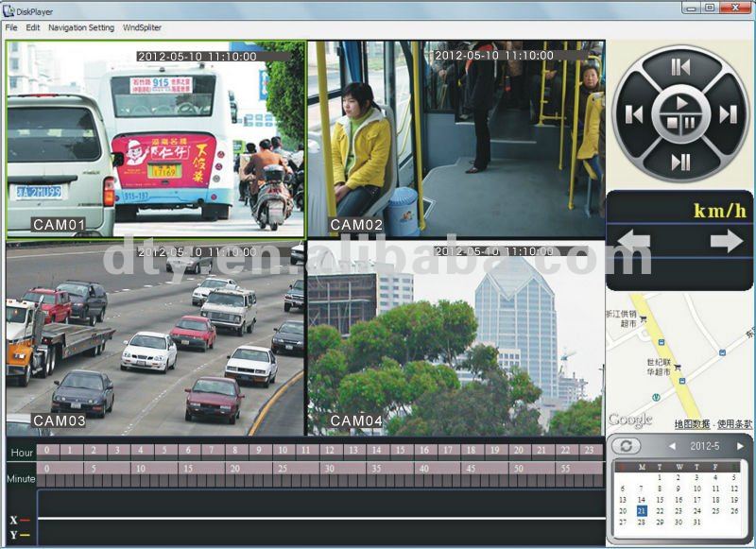Viewport: 756px width, 549px height.
Task: Pick highlighted day 21 in the calendar
Action: tap(642, 511)
